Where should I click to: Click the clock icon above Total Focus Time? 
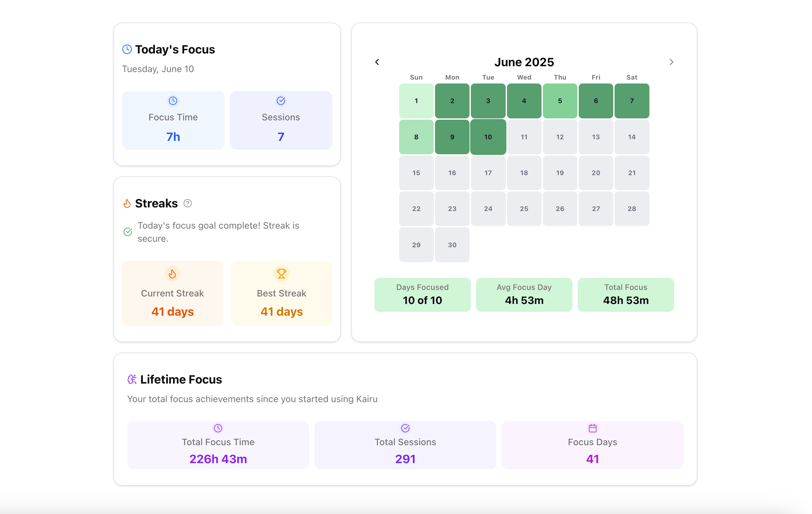218,428
